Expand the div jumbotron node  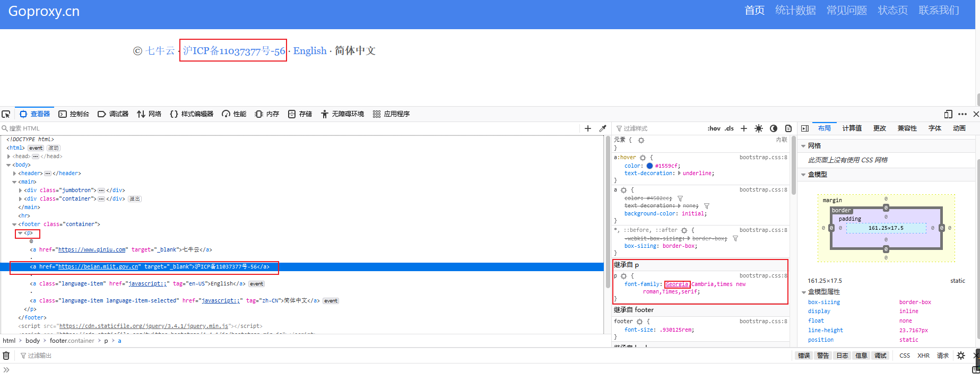point(20,190)
